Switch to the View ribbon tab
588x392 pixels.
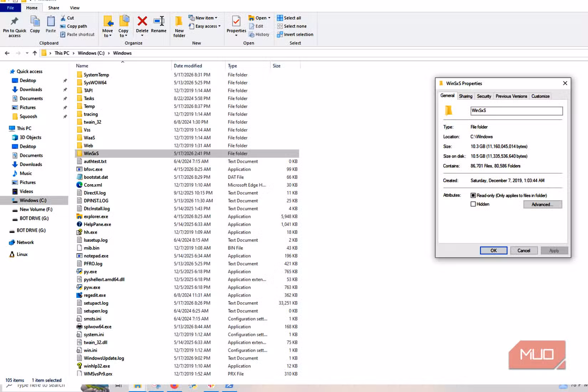point(75,8)
